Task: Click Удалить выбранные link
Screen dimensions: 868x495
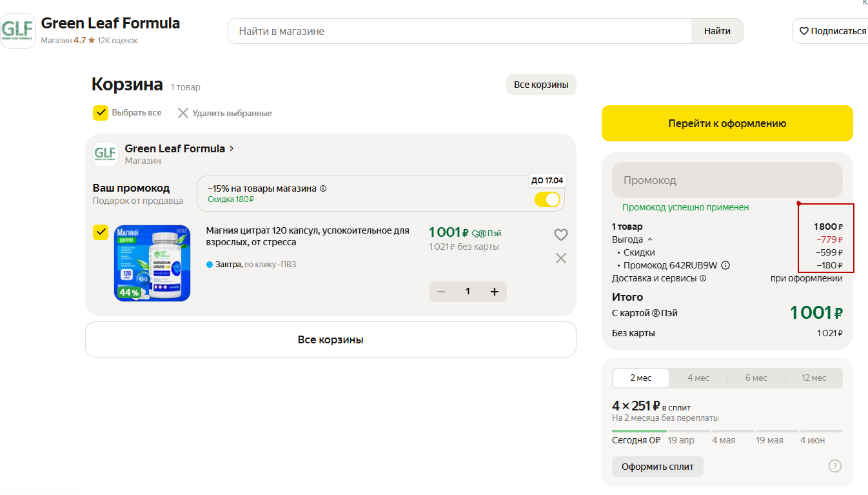Action: 232,113
